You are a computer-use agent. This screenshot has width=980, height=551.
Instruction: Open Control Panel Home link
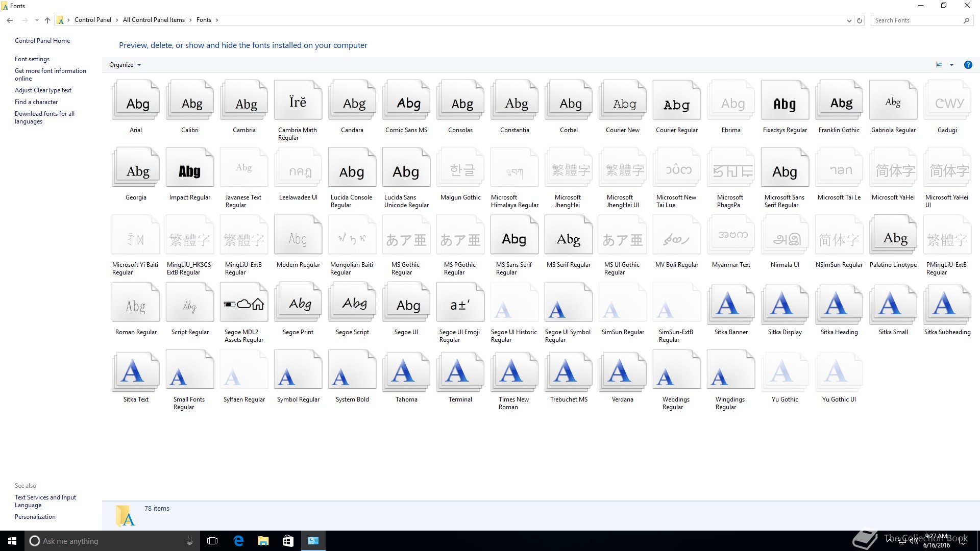[42, 41]
